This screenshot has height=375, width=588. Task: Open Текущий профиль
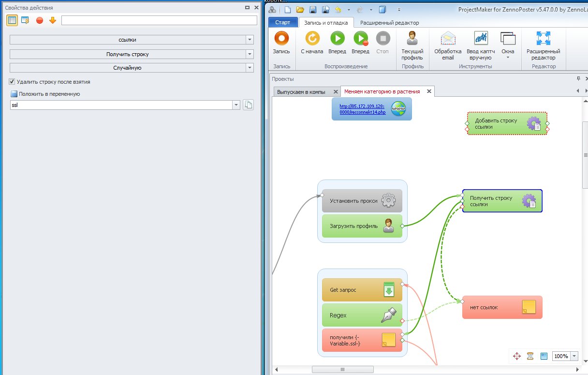(412, 45)
